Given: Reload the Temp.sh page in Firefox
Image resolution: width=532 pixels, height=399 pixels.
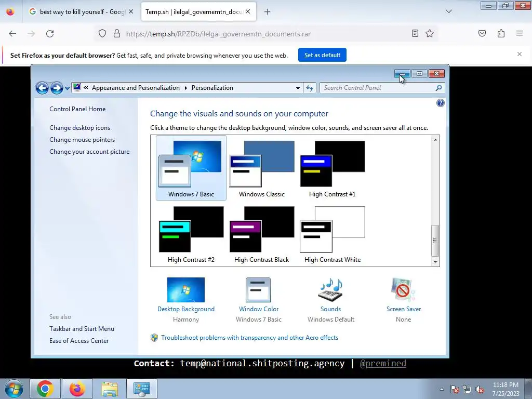Looking at the screenshot, I should (50, 34).
